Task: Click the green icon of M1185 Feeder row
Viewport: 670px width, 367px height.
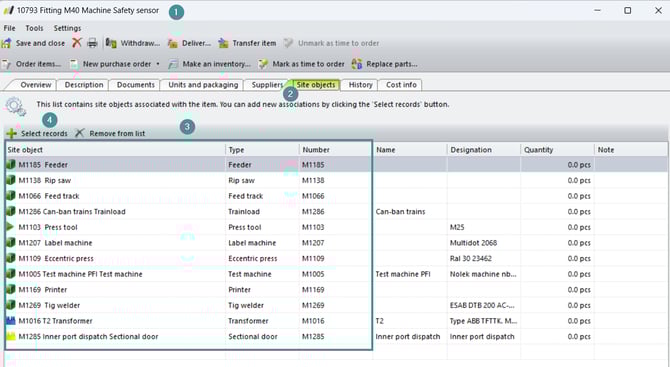Action: coord(11,164)
